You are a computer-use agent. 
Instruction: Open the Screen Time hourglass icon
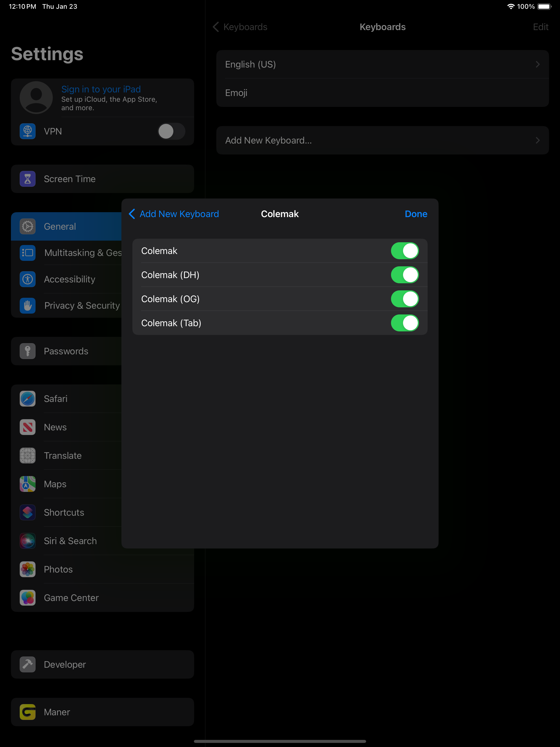(x=28, y=179)
